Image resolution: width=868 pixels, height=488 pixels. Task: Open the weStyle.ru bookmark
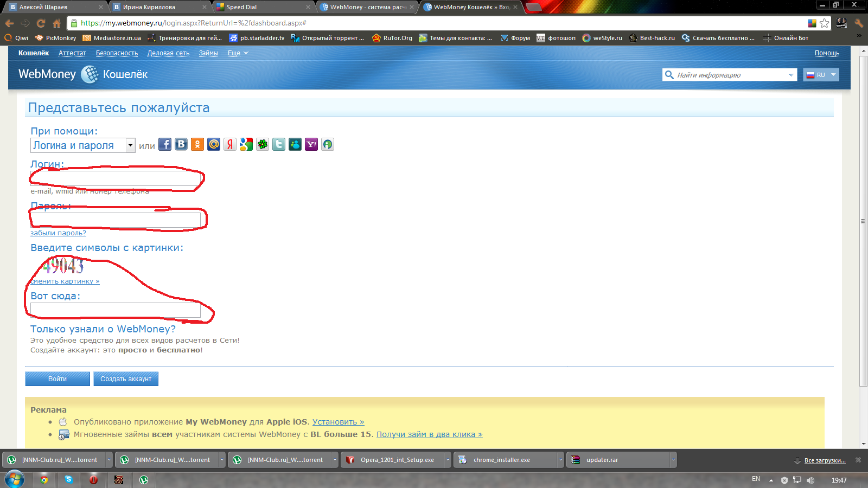pyautogui.click(x=602, y=38)
